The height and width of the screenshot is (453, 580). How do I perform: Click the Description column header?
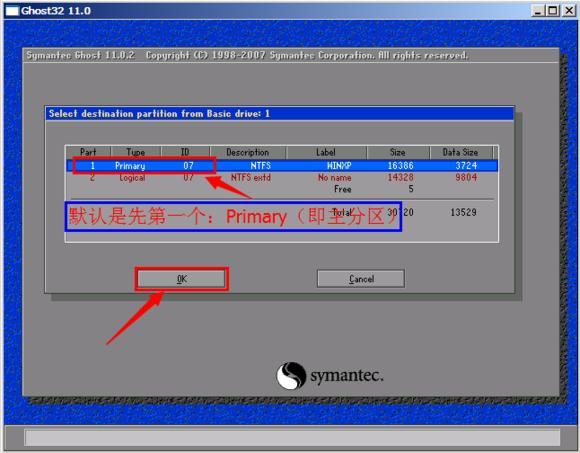pyautogui.click(x=248, y=152)
